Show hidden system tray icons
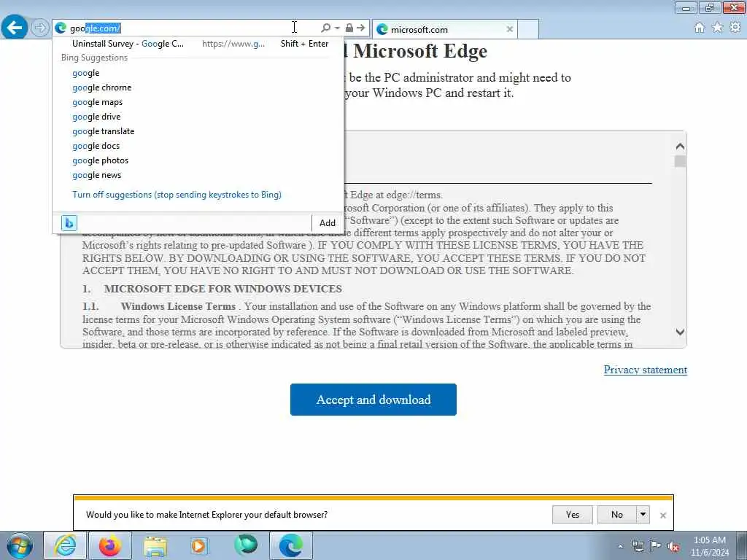Screen dimensions: 747x560 pos(620,546)
